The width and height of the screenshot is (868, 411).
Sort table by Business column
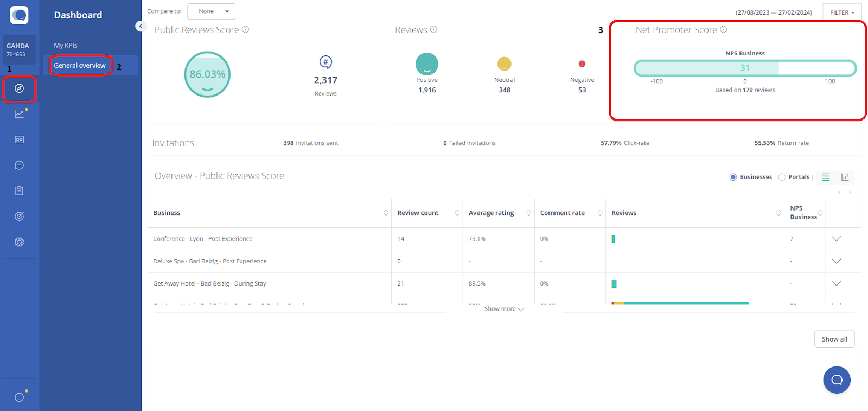386,213
